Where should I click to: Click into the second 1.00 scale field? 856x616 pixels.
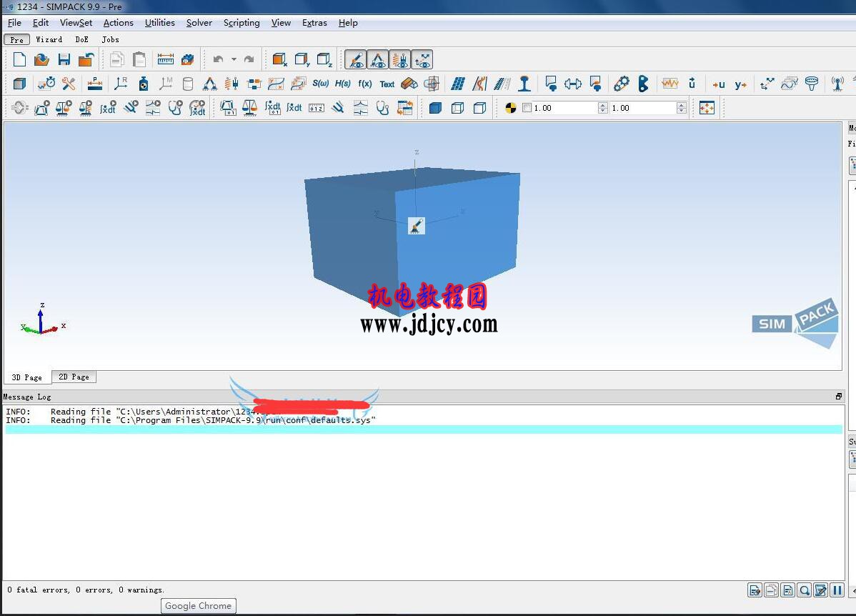tap(643, 108)
